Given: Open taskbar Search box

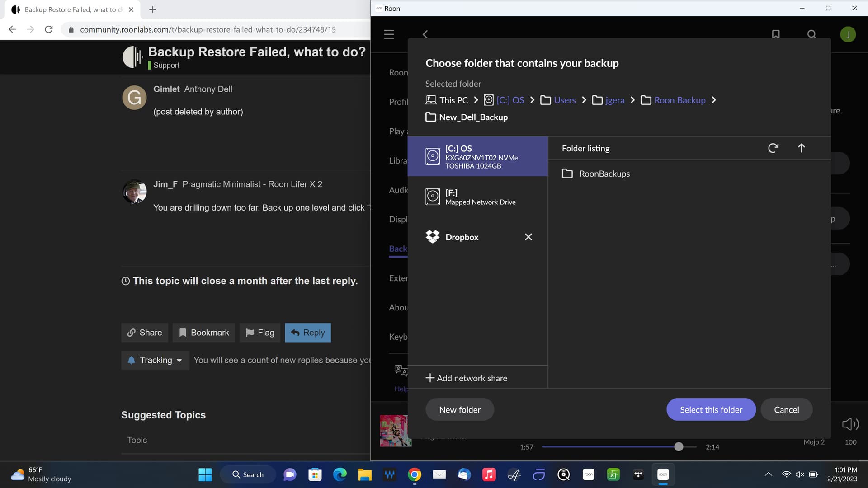Looking at the screenshot, I should click(x=248, y=474).
